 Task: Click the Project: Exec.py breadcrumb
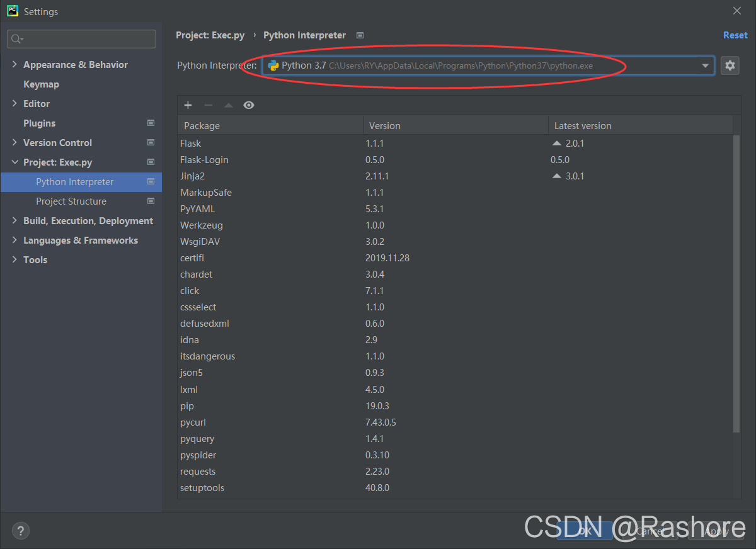(x=210, y=35)
